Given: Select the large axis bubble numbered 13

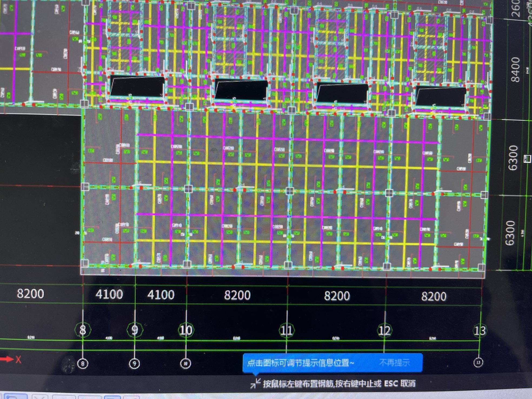Looking at the screenshot, I should (x=480, y=331).
